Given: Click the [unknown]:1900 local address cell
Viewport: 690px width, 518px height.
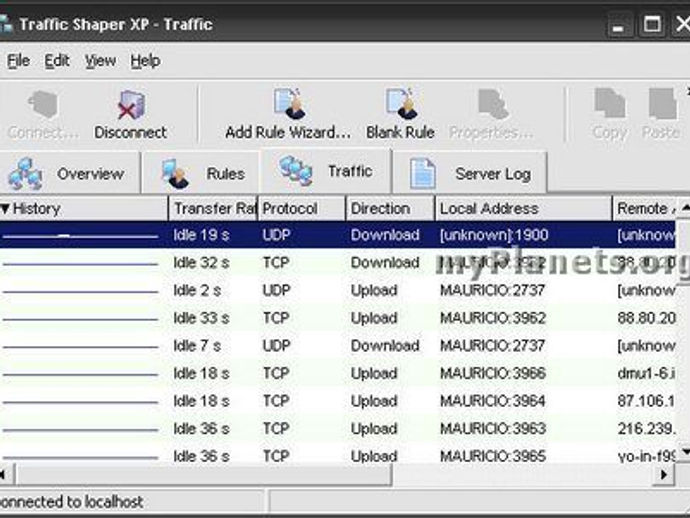Looking at the screenshot, I should tap(494, 235).
